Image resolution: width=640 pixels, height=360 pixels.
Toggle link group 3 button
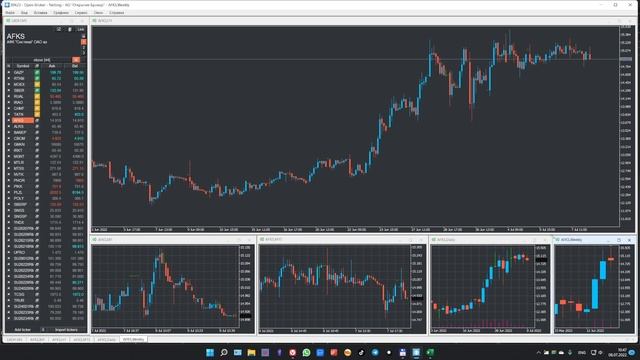84,53
